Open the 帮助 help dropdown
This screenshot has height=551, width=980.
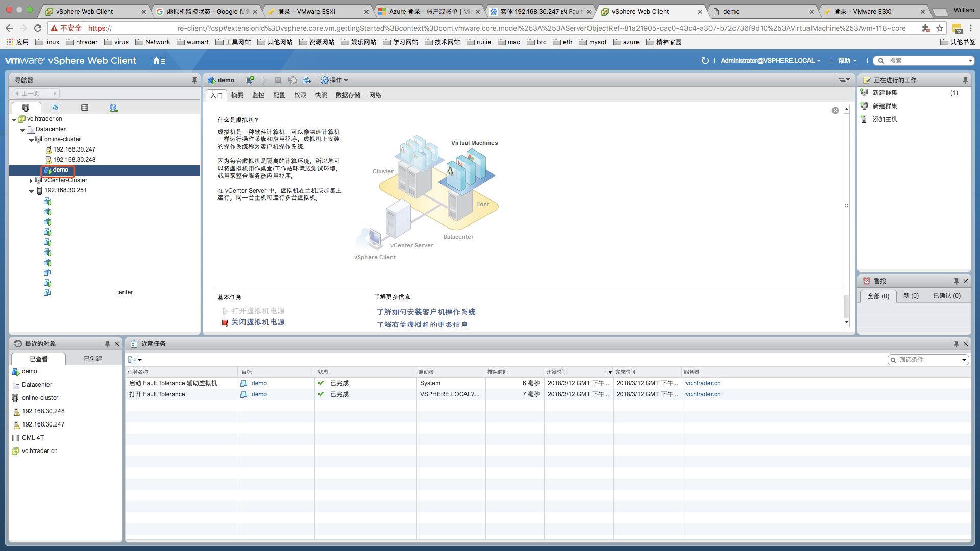(x=847, y=61)
